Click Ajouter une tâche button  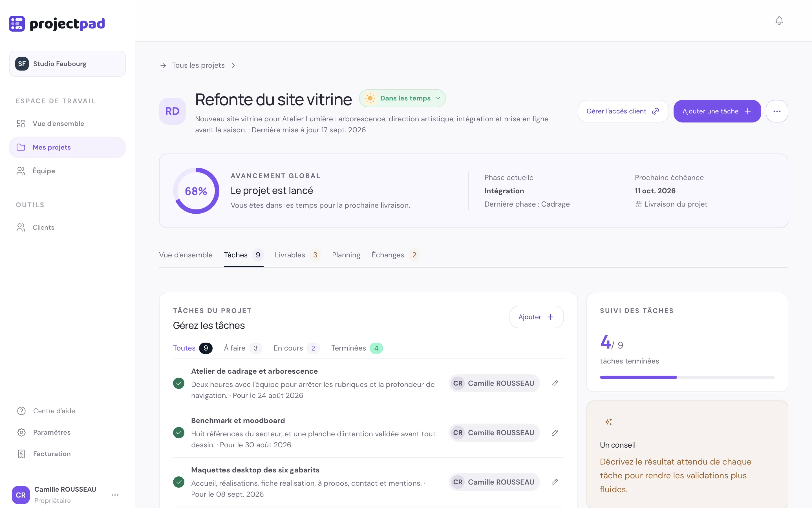click(x=717, y=111)
